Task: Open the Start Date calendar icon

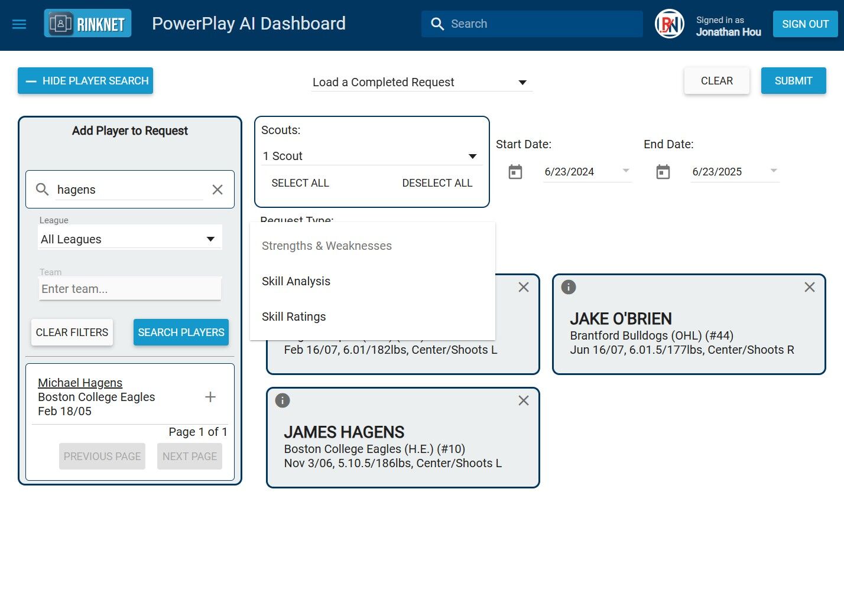Action: tap(515, 172)
